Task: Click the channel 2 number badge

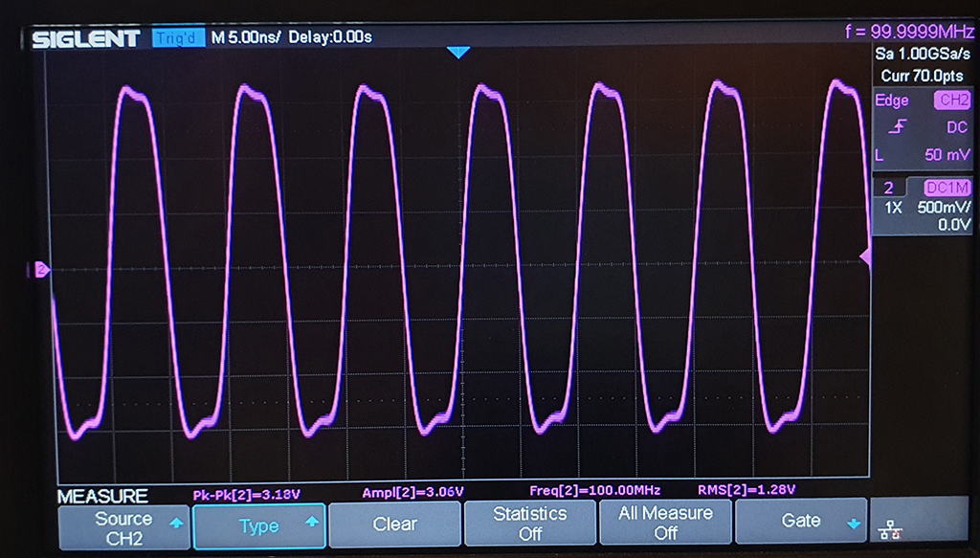Action: pos(888,188)
